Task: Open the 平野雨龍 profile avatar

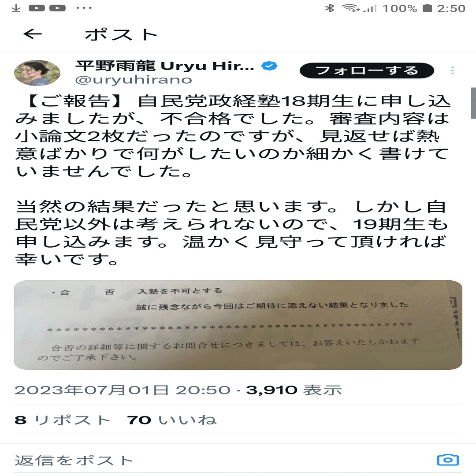Action: click(x=37, y=73)
